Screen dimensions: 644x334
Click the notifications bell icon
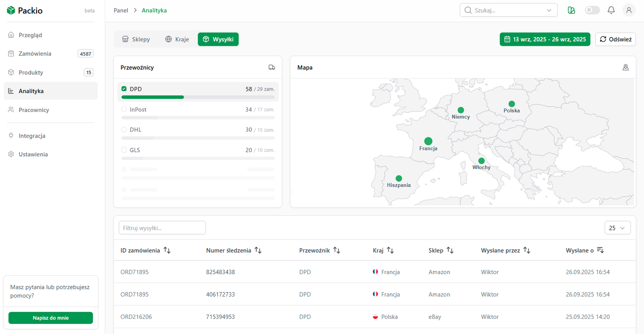point(611,10)
